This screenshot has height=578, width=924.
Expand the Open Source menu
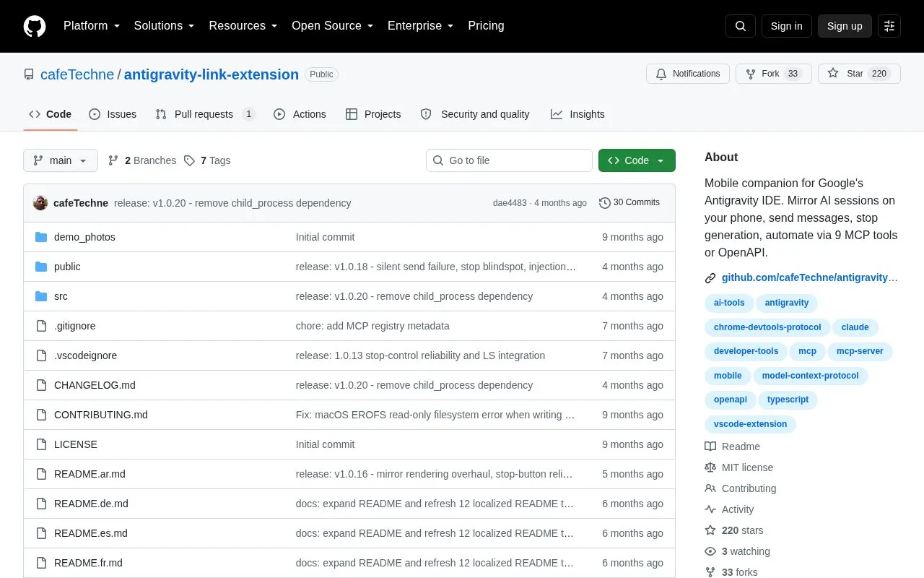tap(332, 26)
